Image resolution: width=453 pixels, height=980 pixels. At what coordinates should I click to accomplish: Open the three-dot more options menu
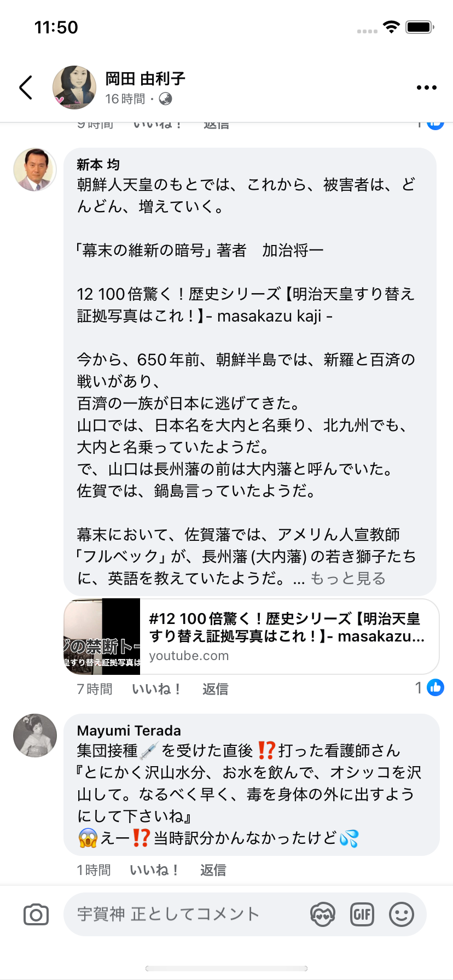(426, 87)
